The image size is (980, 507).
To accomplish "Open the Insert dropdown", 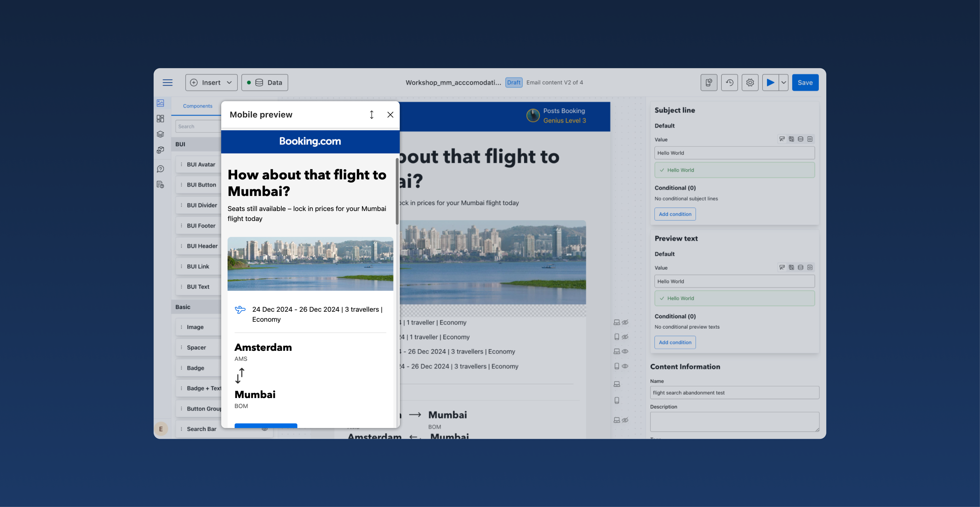I will [x=211, y=83].
